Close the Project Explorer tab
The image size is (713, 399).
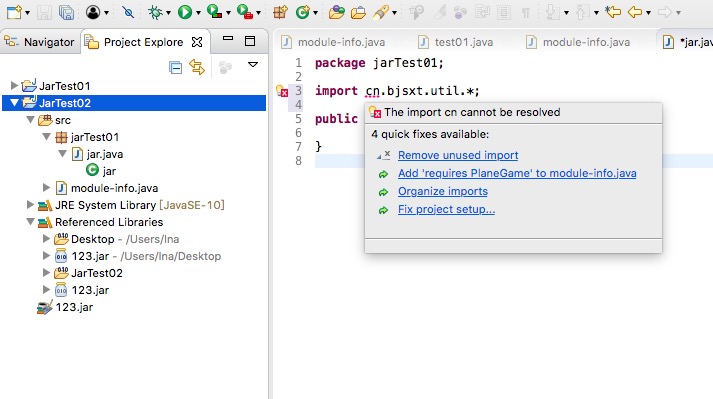click(197, 42)
